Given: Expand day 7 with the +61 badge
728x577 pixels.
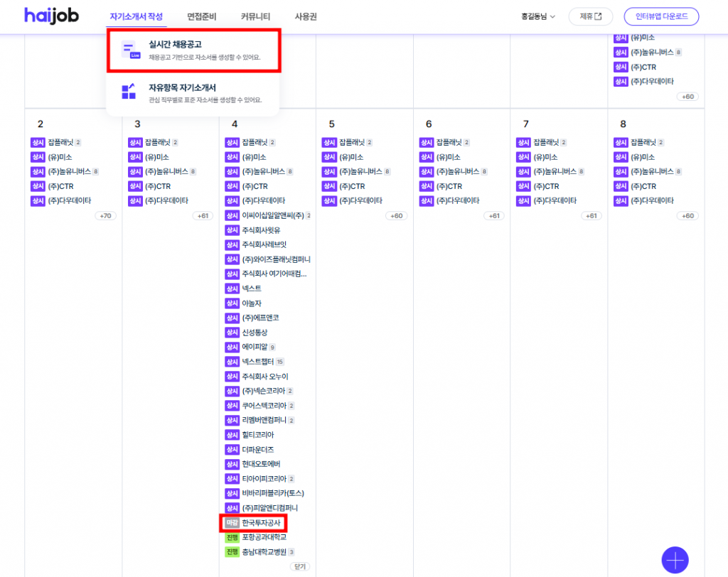Looking at the screenshot, I should (x=591, y=216).
